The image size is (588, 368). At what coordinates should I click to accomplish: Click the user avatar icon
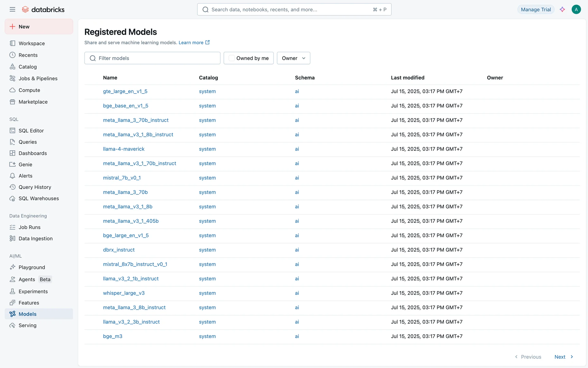(576, 10)
